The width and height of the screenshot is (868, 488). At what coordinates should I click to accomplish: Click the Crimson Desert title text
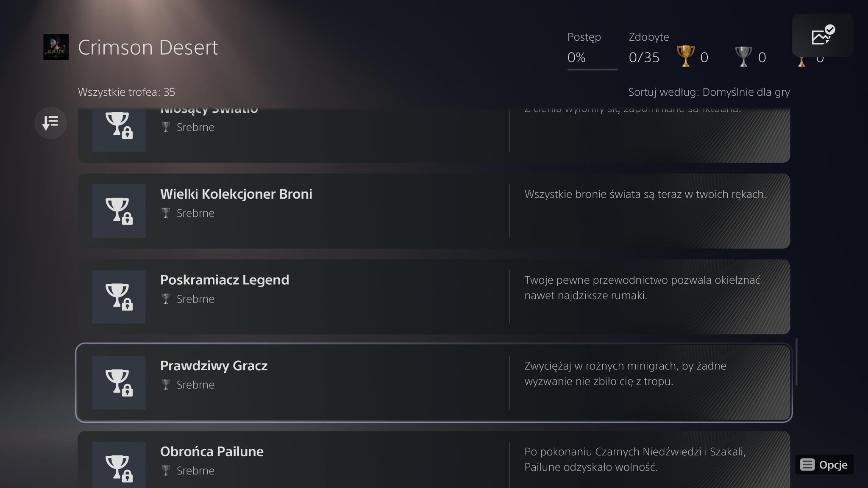coord(148,47)
